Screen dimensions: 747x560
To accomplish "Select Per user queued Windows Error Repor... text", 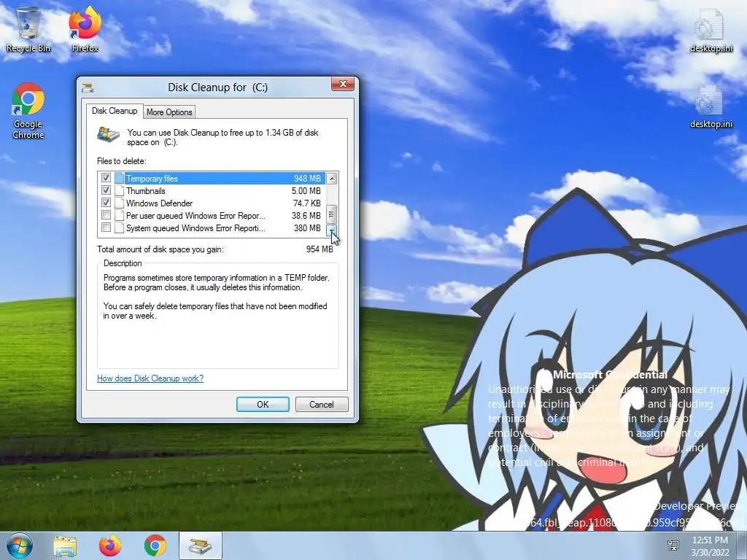I will point(196,216).
